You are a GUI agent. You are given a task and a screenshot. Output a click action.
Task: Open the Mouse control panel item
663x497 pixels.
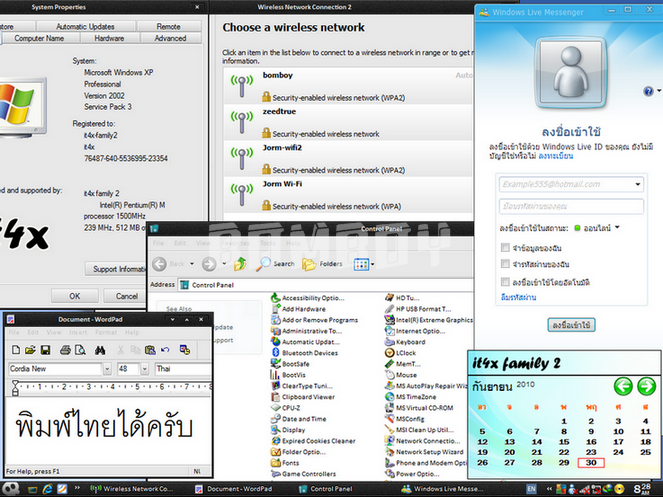[x=401, y=375]
